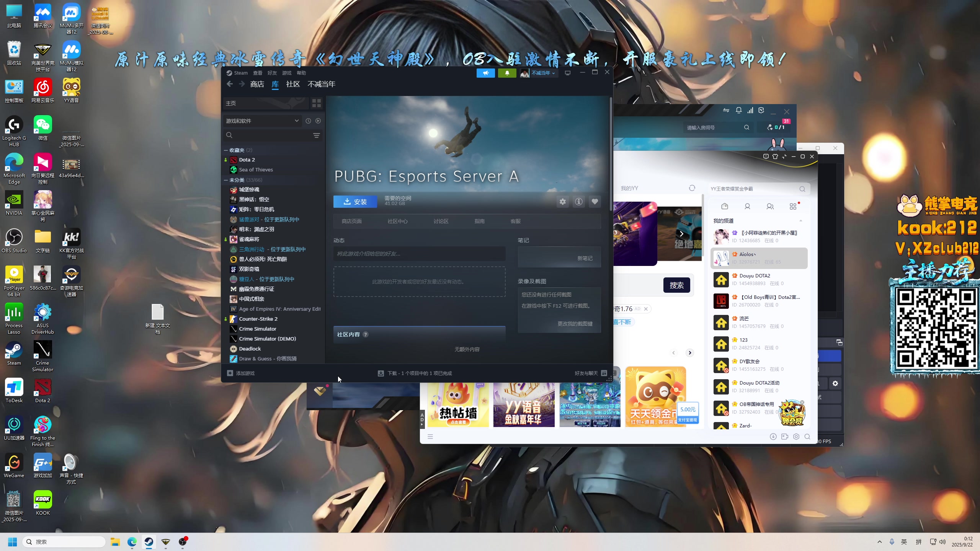Open 讨论区 tab for PUBG
The height and width of the screenshot is (551, 980).
pos(441,221)
